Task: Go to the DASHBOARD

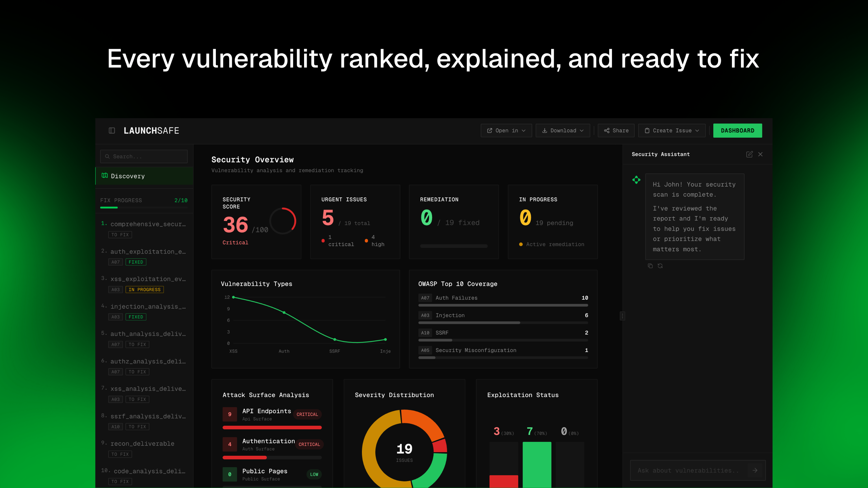Action: click(737, 130)
